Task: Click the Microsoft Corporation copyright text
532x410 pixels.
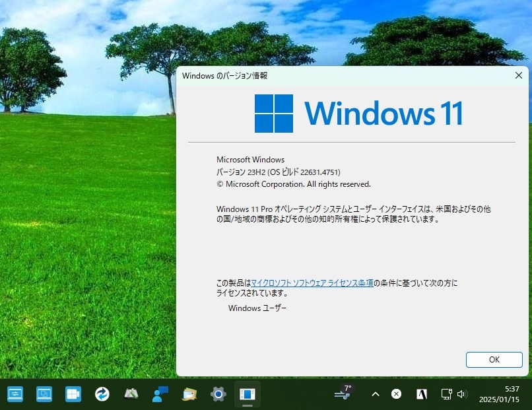Action: click(294, 184)
